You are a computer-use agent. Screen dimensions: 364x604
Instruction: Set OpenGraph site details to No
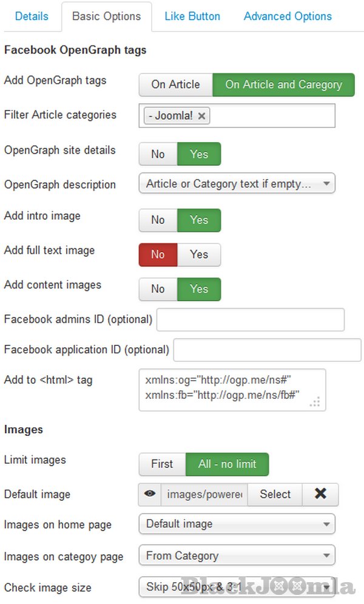(x=158, y=154)
